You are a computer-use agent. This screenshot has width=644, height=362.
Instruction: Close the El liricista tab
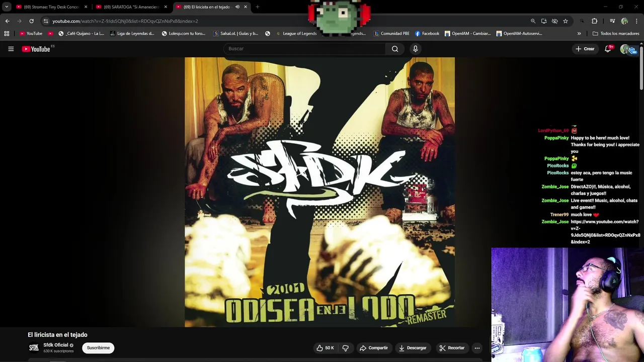click(x=246, y=7)
